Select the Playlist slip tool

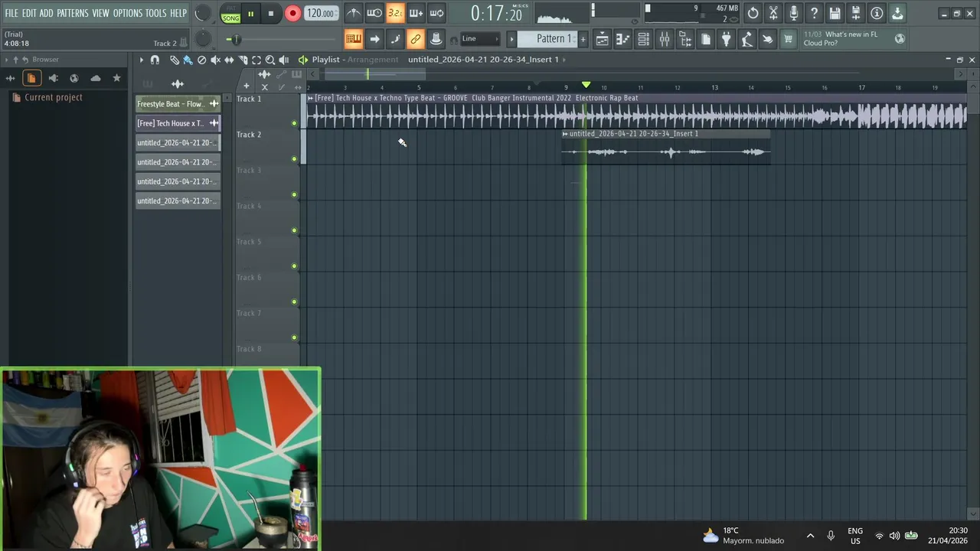229,60
